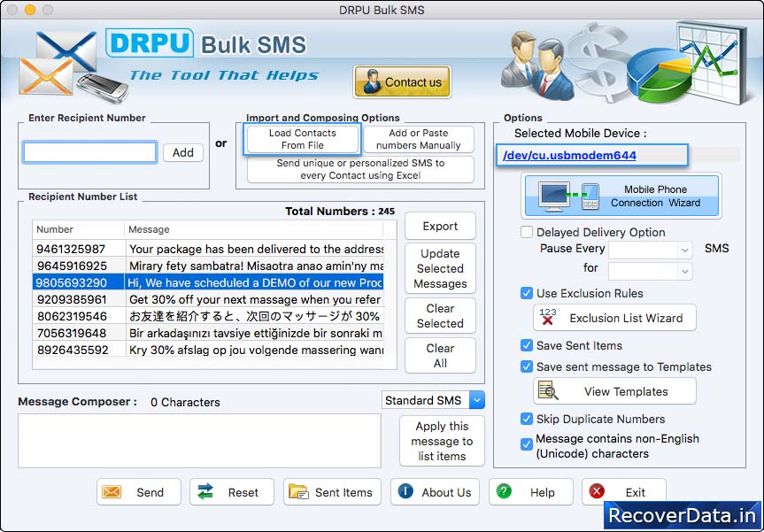Viewport: 764px width, 532px height.
Task: Click the Export button
Action: [x=440, y=226]
